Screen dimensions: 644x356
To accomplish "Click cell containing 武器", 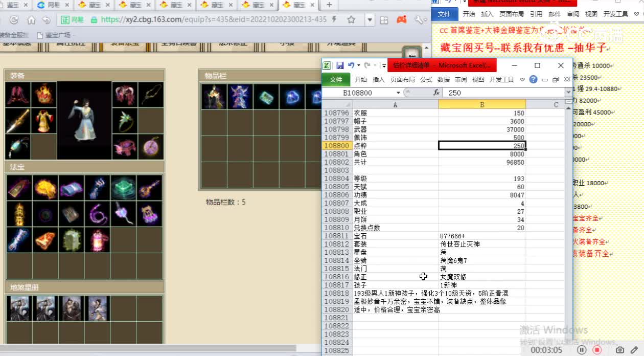I will click(x=396, y=129).
